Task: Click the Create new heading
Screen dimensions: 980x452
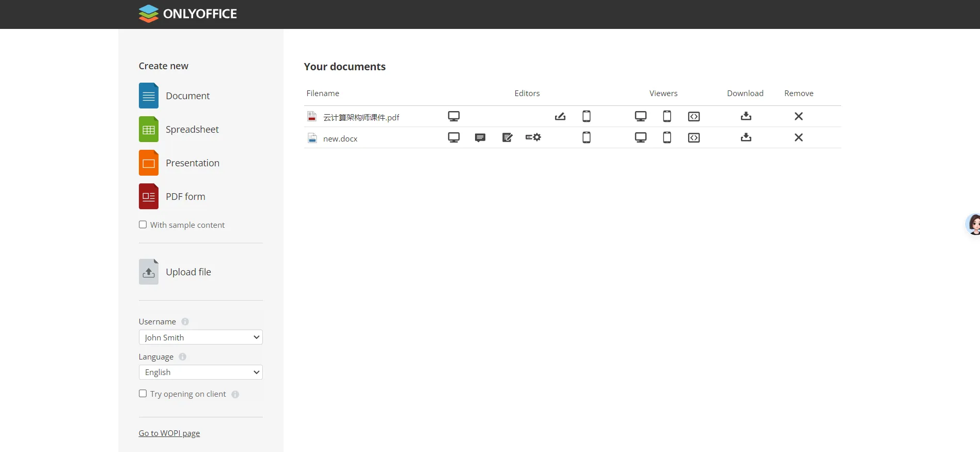Action: point(164,66)
